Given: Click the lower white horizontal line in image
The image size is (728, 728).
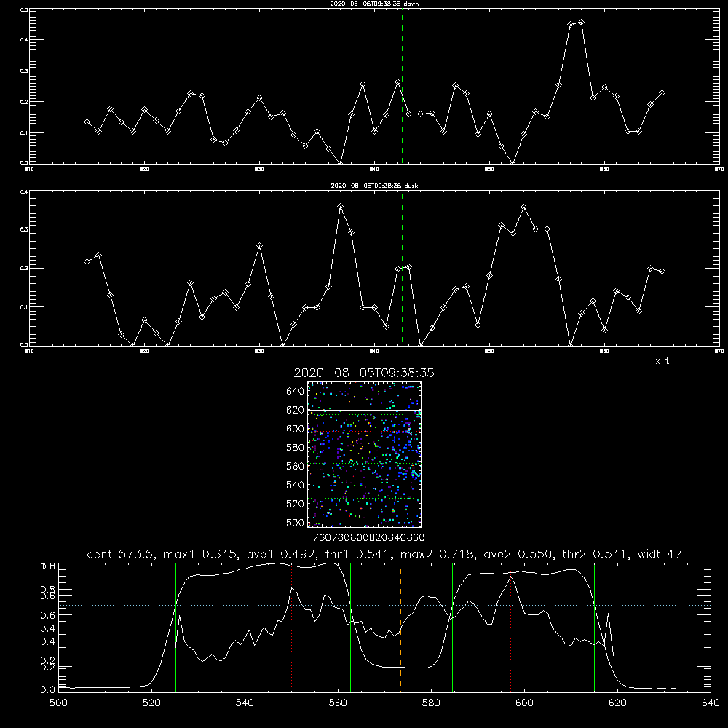Looking at the screenshot, I should tap(364, 499).
